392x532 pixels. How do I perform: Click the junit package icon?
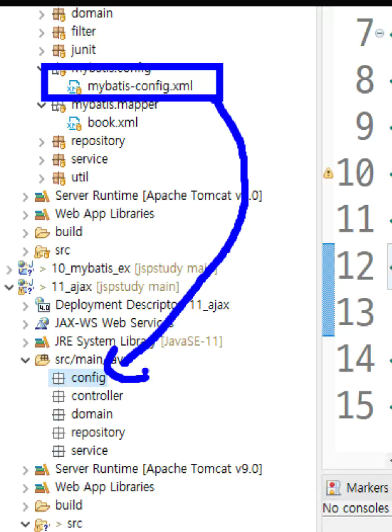(x=59, y=50)
